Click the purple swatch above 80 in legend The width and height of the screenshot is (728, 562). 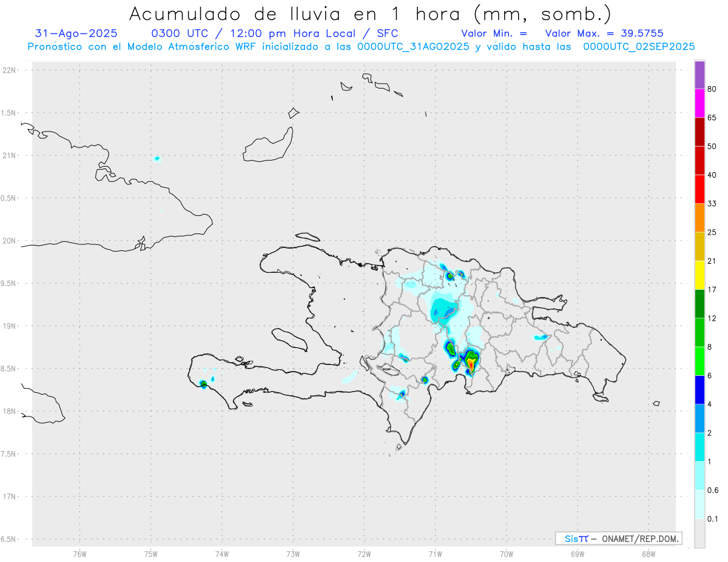pos(699,75)
